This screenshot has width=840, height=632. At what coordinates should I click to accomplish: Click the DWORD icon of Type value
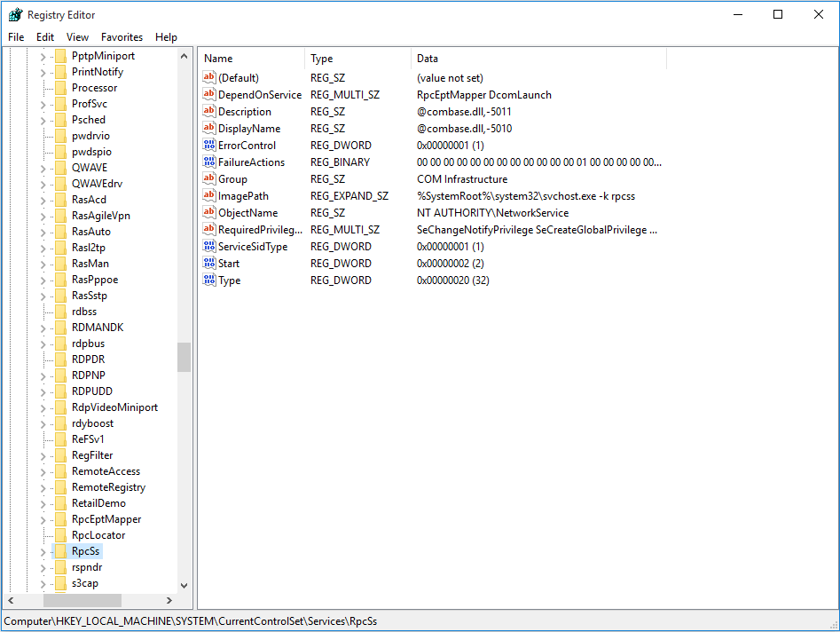pos(209,280)
